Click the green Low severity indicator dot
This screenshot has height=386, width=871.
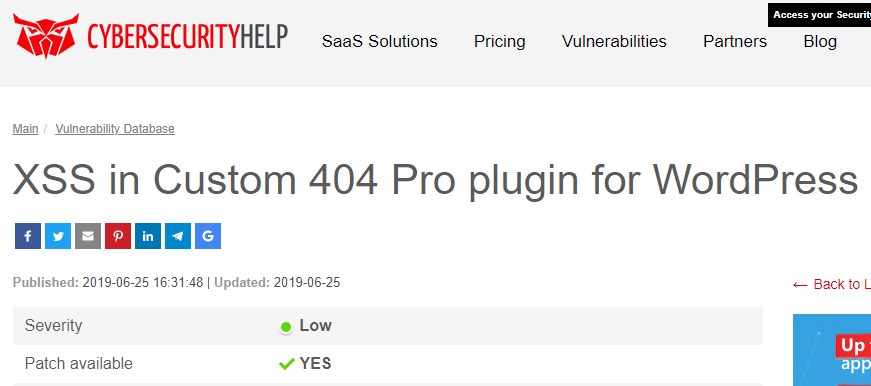click(286, 327)
